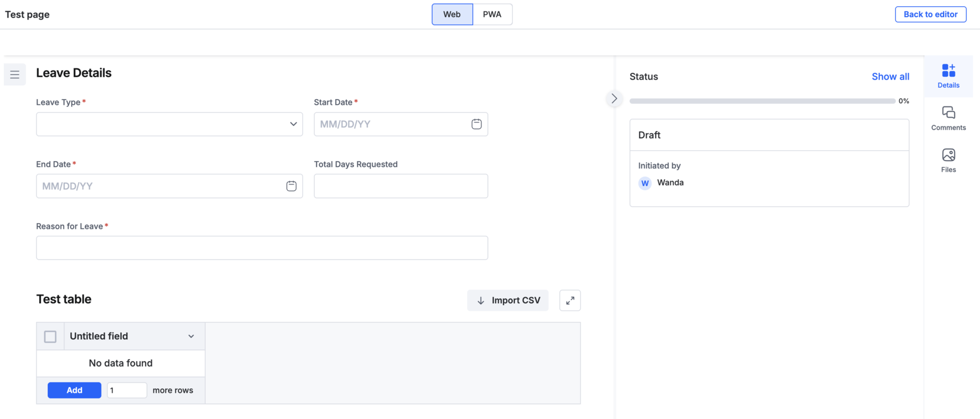Screen dimensions: 980x419
Task: Collapse the Status side panel with the chevron
Action: coord(614,98)
